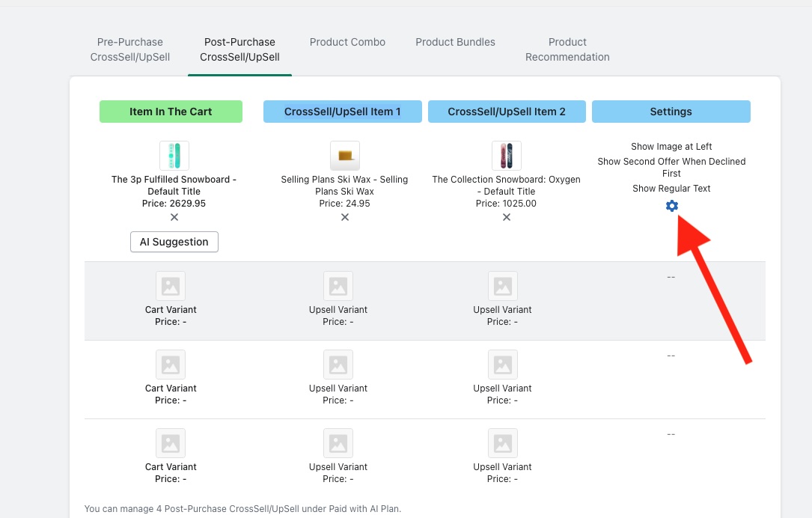Select last row Upsell Variant image under Item 2
The image size is (812, 518).
[503, 443]
